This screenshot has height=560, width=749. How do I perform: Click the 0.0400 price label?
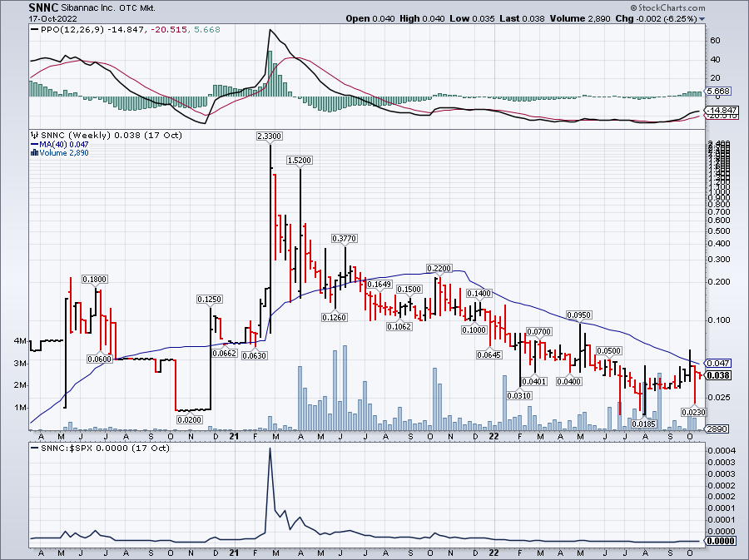pos(569,381)
